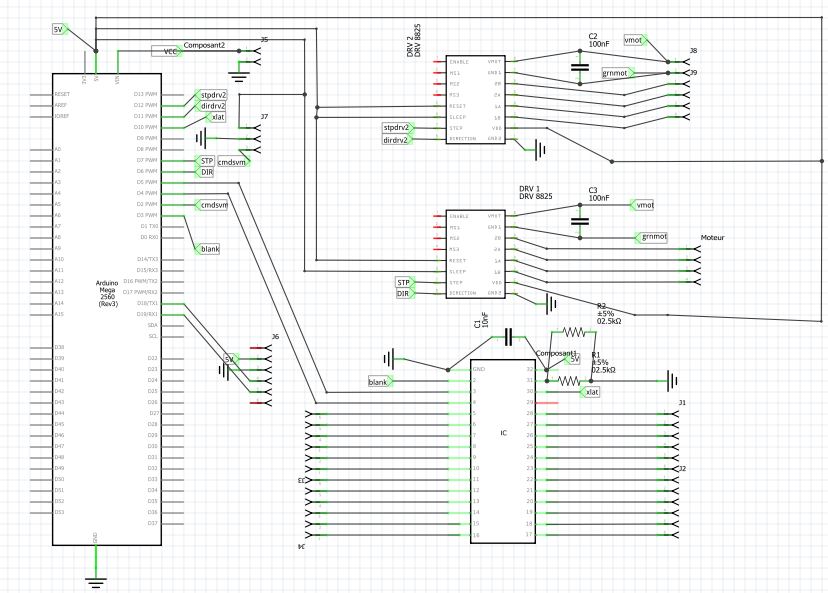Select the Moteur connector label
The height and width of the screenshot is (593, 828).
click(x=712, y=239)
